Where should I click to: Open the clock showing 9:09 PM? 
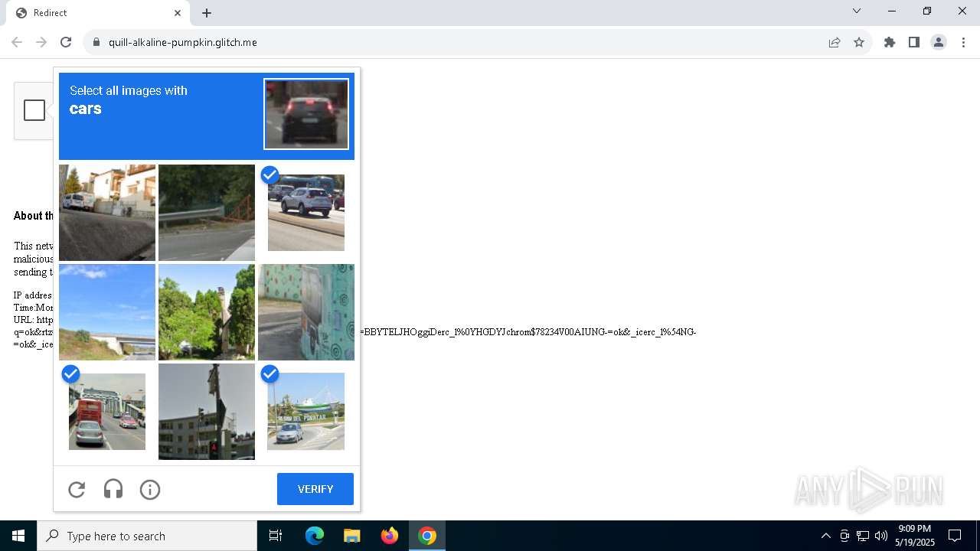915,536
